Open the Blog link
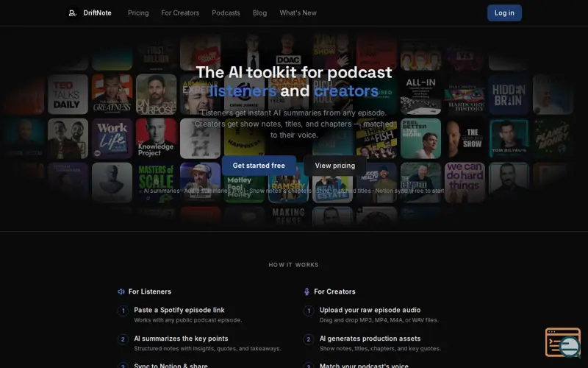Viewport: 588px width, 368px height. [260, 13]
